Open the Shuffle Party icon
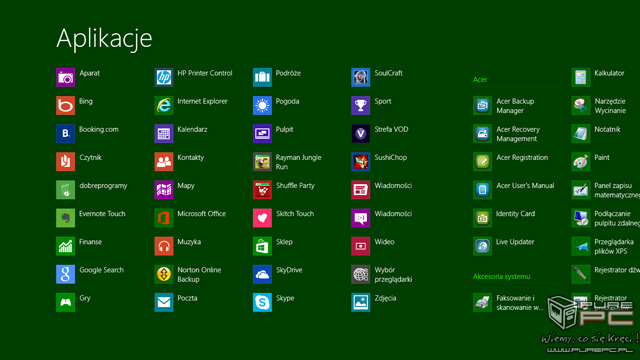Image resolution: width=640 pixels, height=360 pixels. (x=262, y=190)
